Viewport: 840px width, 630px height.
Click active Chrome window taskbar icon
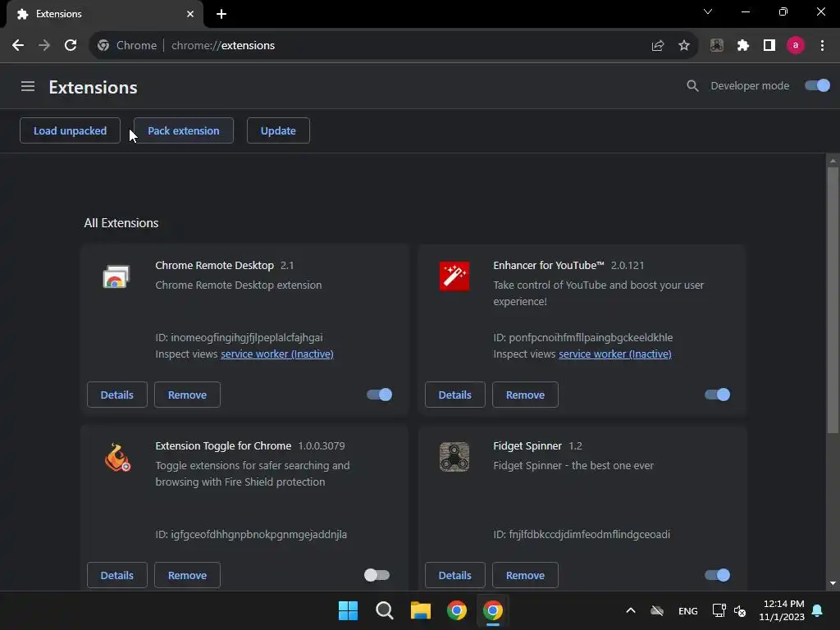pyautogui.click(x=493, y=610)
